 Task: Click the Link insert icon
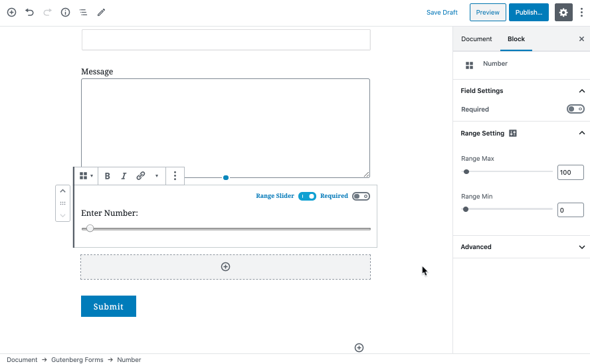tap(141, 176)
